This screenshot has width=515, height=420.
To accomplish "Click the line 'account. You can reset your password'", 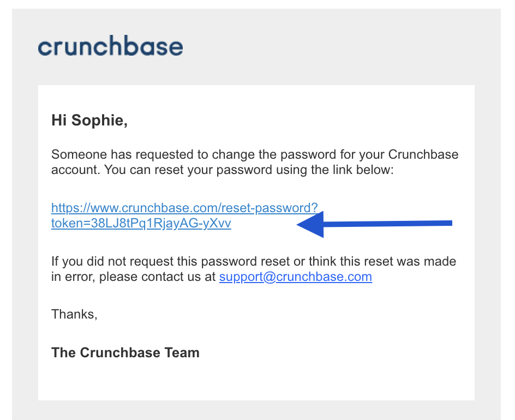I will [x=223, y=170].
